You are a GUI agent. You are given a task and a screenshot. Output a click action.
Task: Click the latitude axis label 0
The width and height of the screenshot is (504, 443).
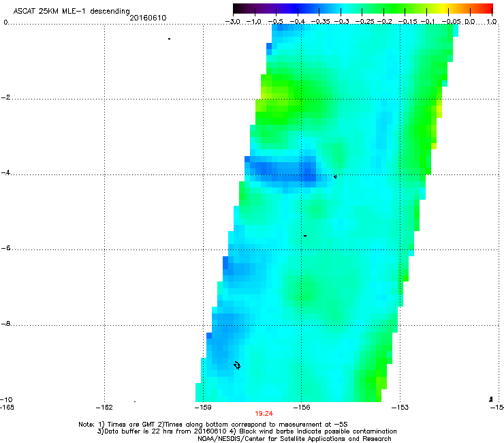pos(5,22)
